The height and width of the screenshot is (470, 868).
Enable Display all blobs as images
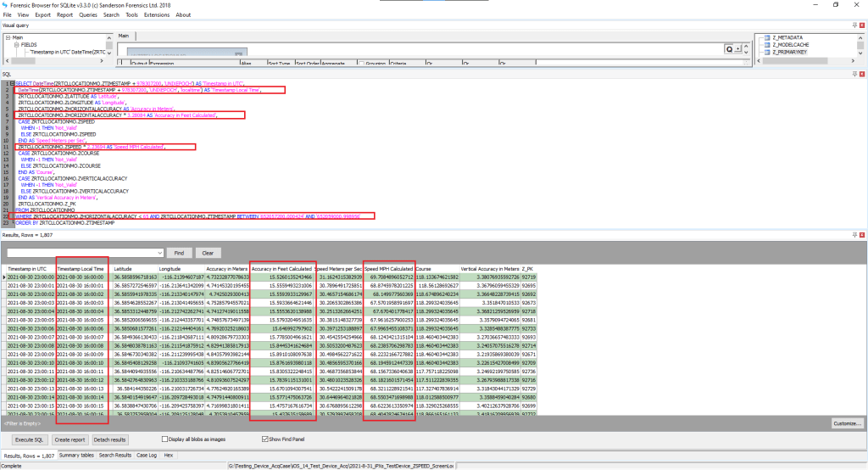(x=165, y=439)
